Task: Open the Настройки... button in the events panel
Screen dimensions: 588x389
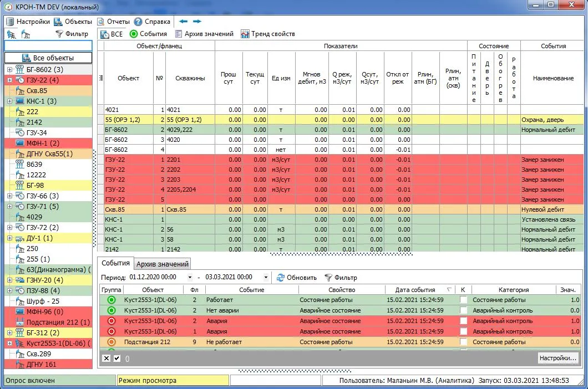Action: (557, 358)
